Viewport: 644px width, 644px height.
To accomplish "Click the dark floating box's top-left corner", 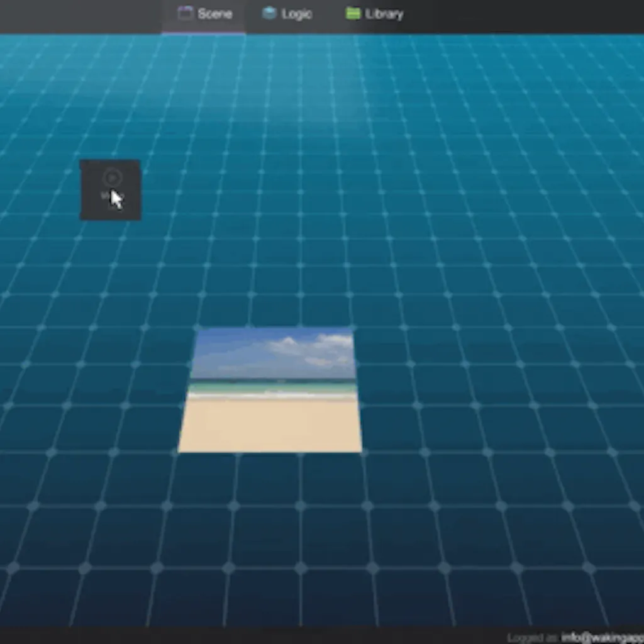I will pos(82,162).
